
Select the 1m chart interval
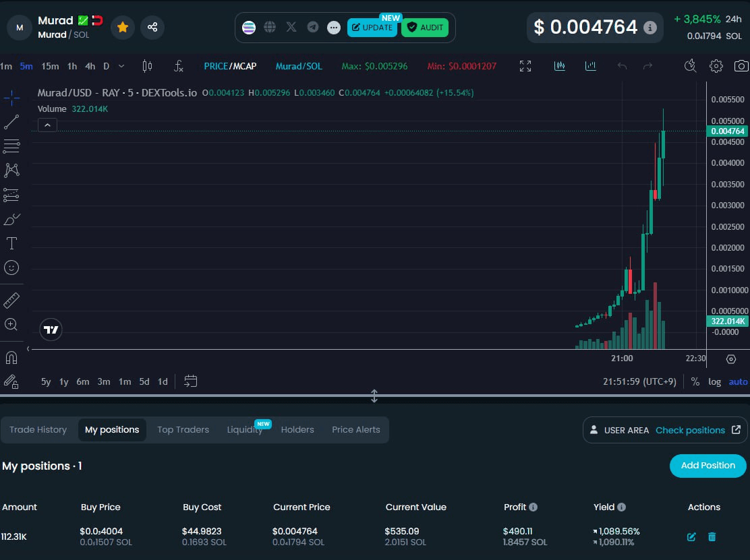[x=6, y=67]
